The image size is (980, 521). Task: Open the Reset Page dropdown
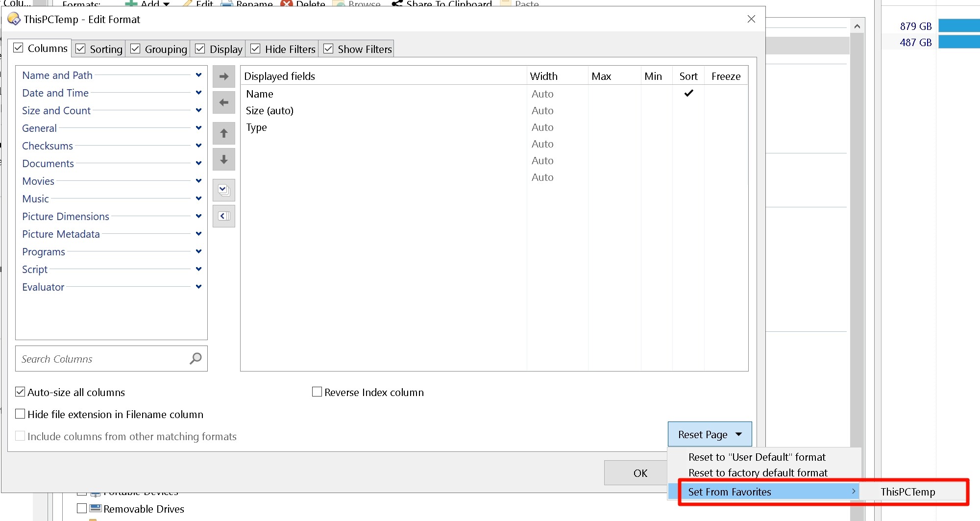click(709, 434)
